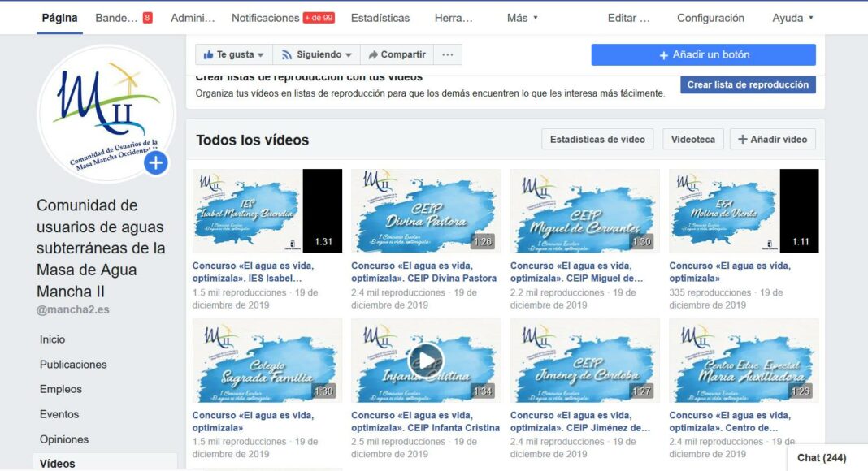
Task: Click the 'Añadir un botón' button
Action: coord(704,55)
